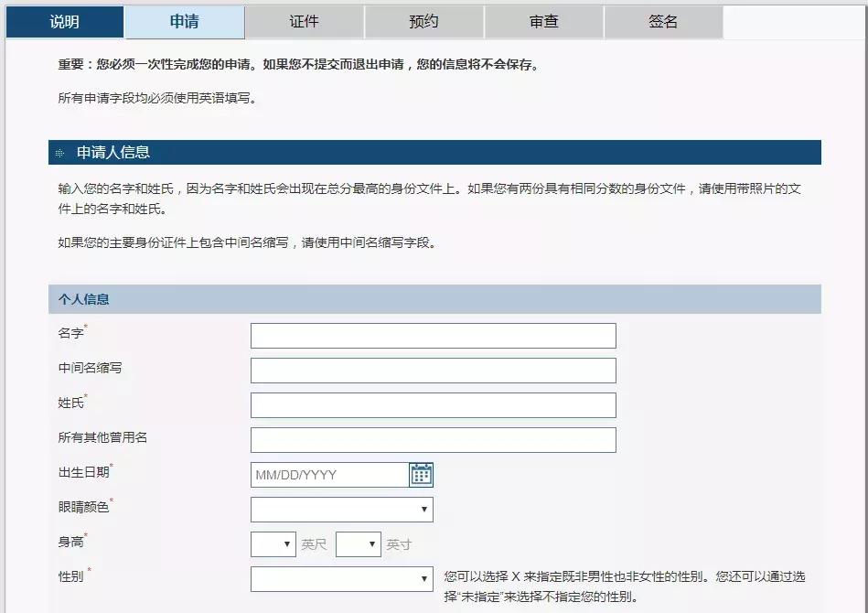Open the 审查 tab

click(542, 18)
